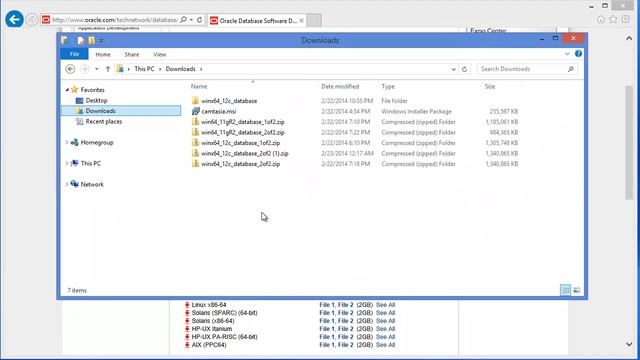Image resolution: width=640 pixels, height=360 pixels.
Task: Click Linux x86-64 File 1 link in browser
Action: [x=327, y=305]
